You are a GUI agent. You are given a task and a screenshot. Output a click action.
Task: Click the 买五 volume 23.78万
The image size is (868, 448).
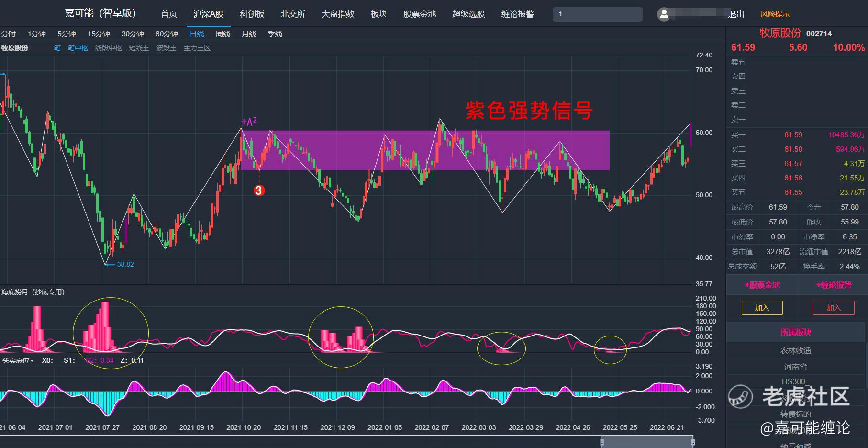coord(852,192)
